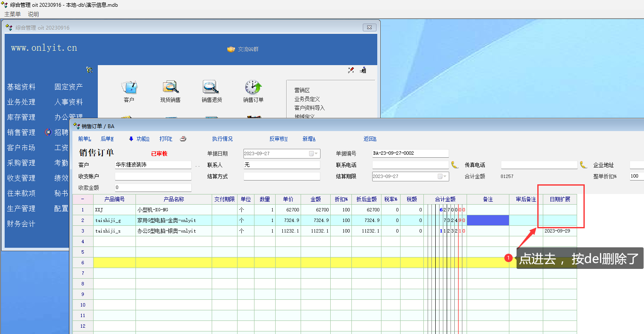This screenshot has height=334, width=644.
Task: Click the handshake 交流QQ群 icon
Action: tap(231, 49)
